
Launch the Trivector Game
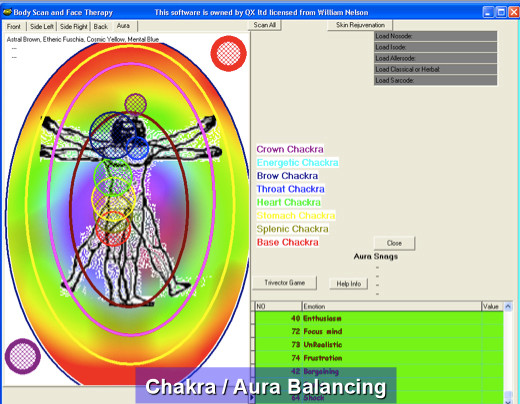click(285, 283)
